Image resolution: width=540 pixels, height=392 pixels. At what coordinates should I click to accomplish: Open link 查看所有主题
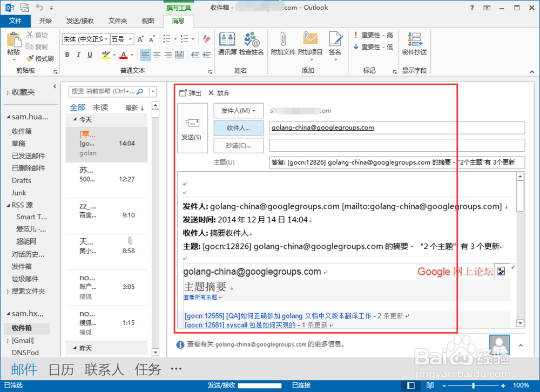[x=200, y=297]
